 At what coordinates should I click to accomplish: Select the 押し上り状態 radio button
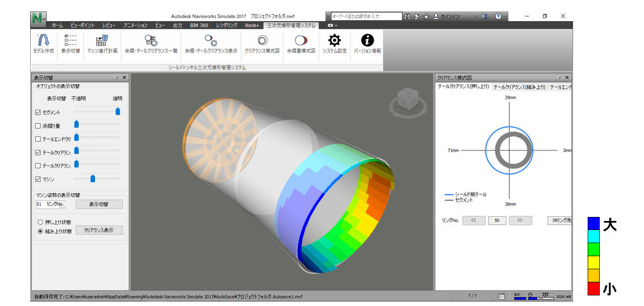point(40,222)
